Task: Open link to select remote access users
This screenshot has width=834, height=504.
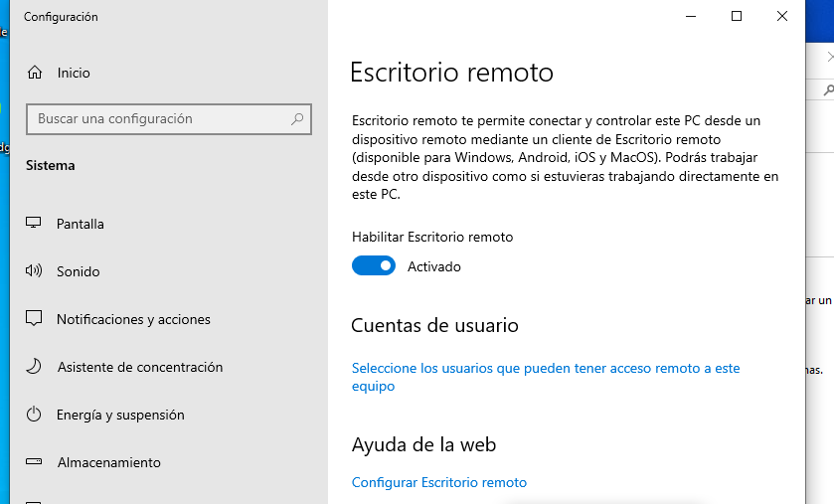Action: 546,377
